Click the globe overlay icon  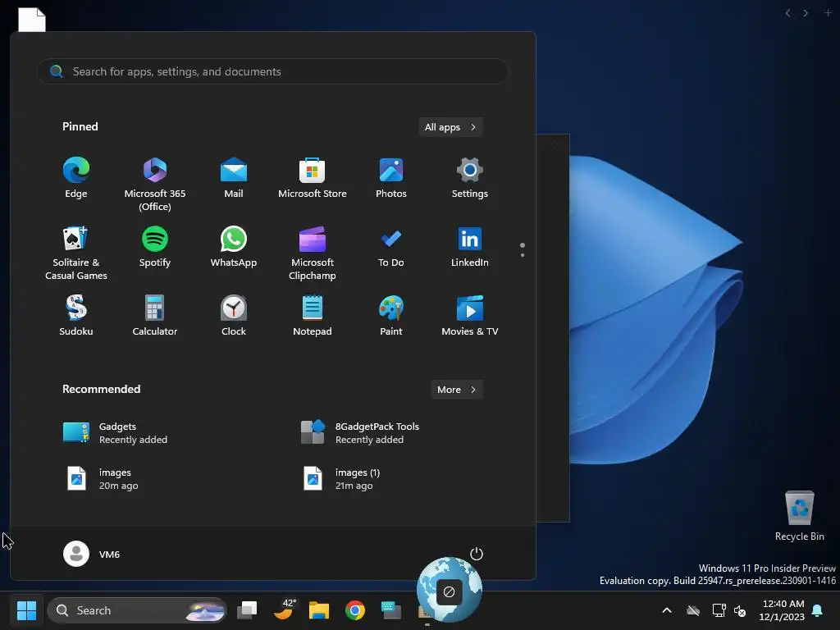(449, 589)
